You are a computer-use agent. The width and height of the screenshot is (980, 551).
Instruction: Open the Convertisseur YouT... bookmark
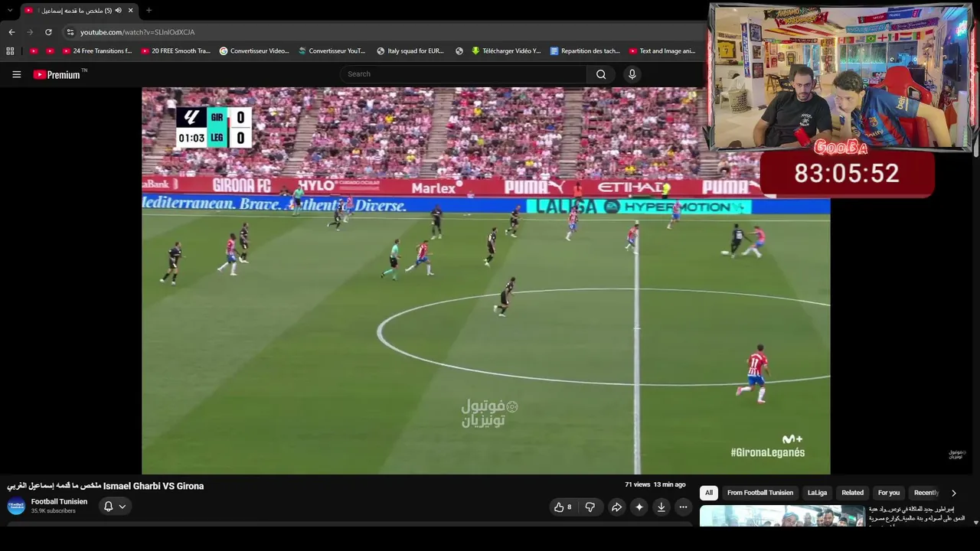(x=332, y=51)
